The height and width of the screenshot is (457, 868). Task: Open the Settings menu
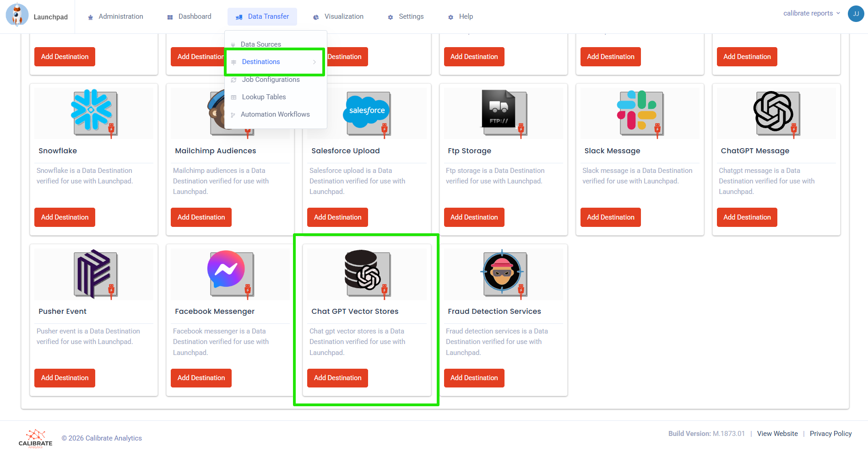coord(406,16)
